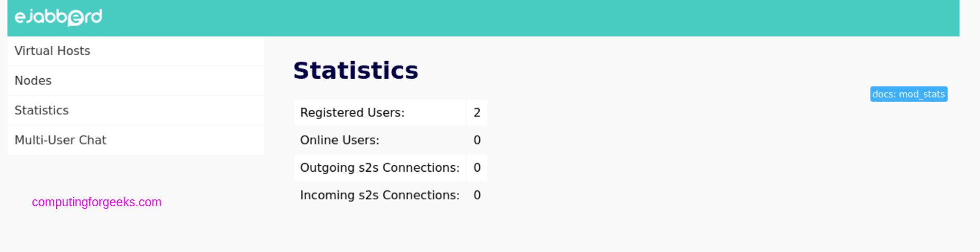Screen dimensions: 980x252
Task: Open the docs: mod_stats link
Action: pyautogui.click(x=908, y=94)
